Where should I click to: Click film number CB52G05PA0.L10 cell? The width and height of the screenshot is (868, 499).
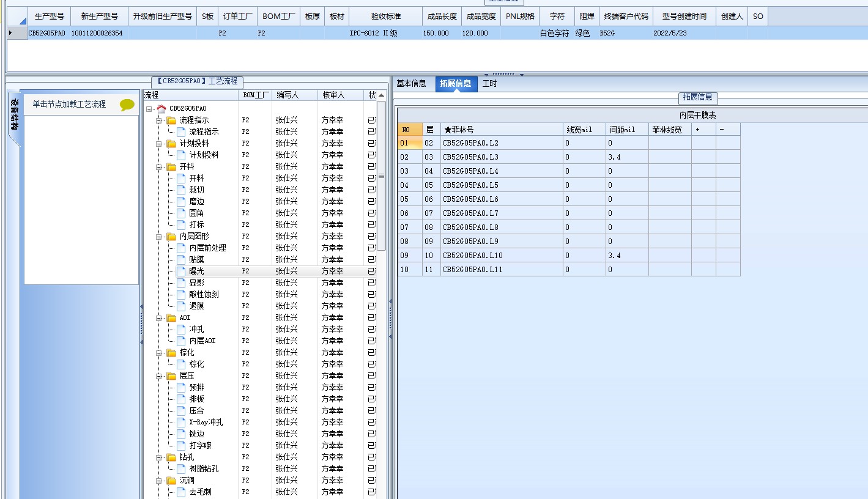point(502,256)
